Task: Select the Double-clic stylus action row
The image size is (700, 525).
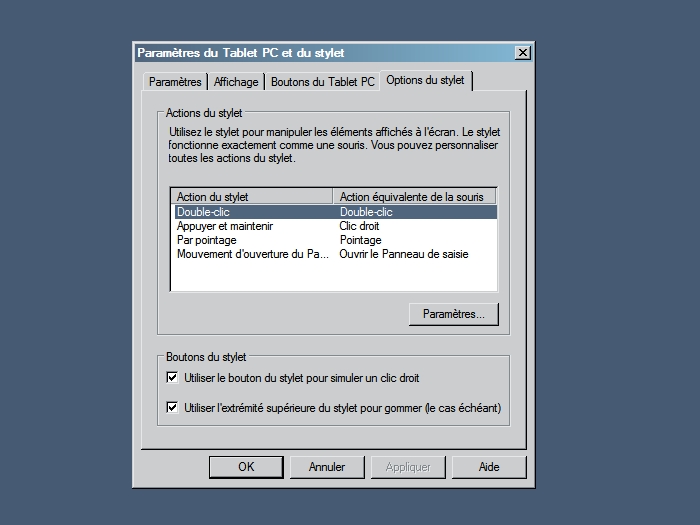Action: [336, 212]
